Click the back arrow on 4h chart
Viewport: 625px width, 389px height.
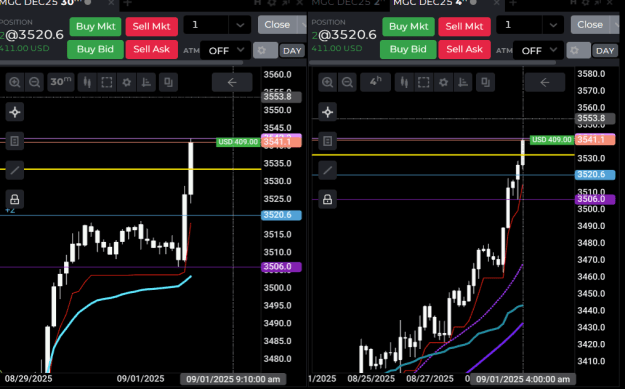click(545, 83)
